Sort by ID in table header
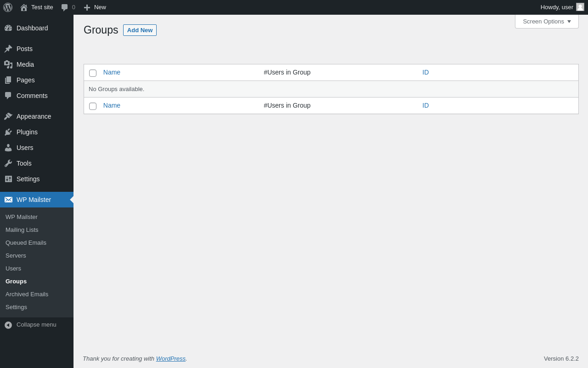The height and width of the screenshot is (368, 588). tap(425, 72)
